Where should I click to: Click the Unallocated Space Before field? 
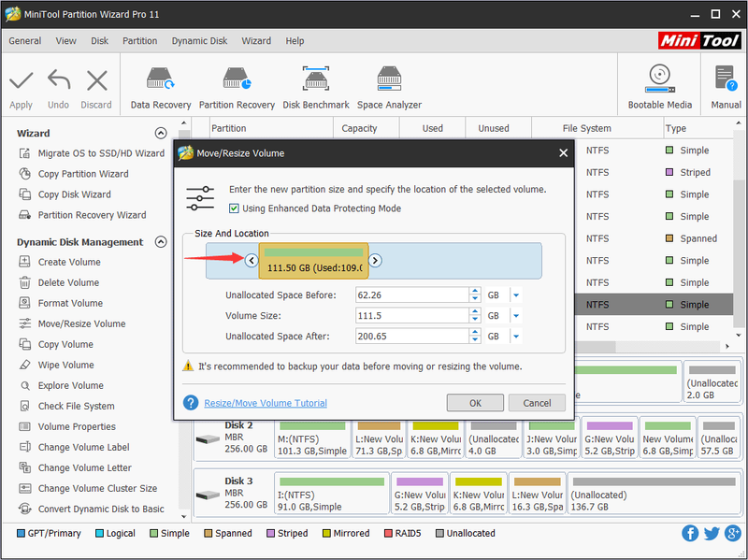pyautogui.click(x=412, y=295)
